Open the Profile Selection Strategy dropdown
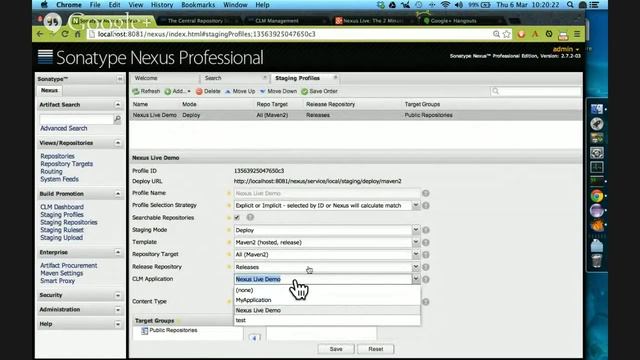Viewport: 640px width, 360px height. pos(416,205)
